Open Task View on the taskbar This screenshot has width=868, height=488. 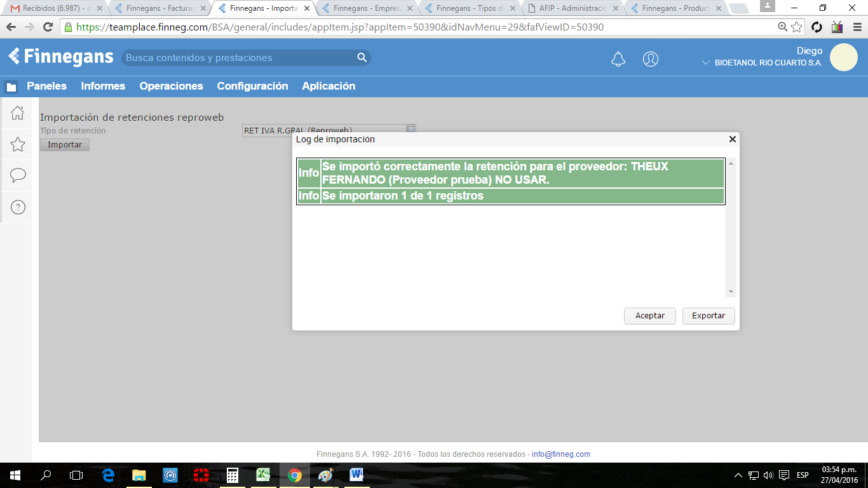(76, 475)
